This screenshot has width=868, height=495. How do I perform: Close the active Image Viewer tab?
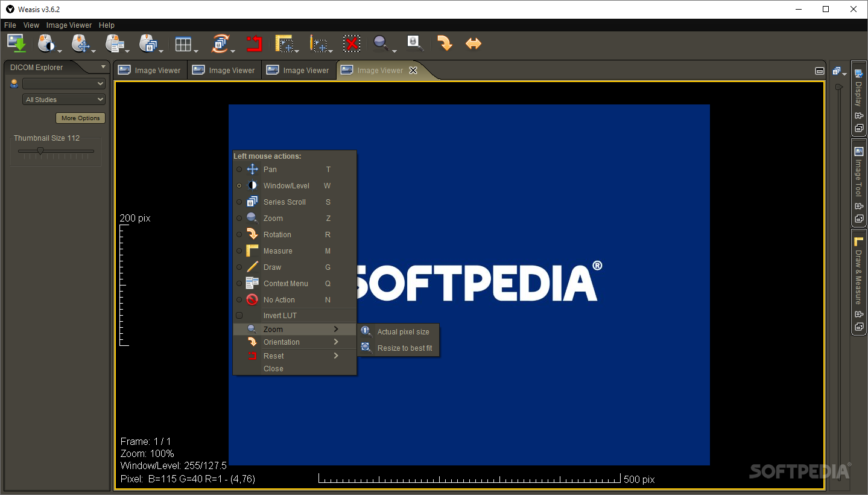413,71
